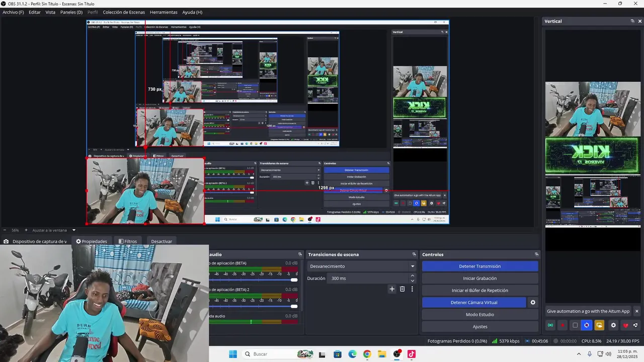The height and width of the screenshot is (362, 644).
Task: Click Iniciar Grabación button
Action: pos(480,278)
